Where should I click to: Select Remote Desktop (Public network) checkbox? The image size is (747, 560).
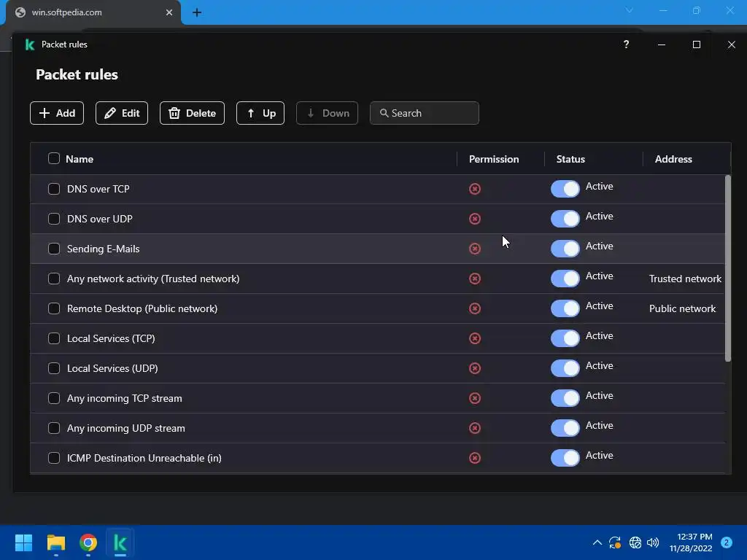click(x=54, y=308)
